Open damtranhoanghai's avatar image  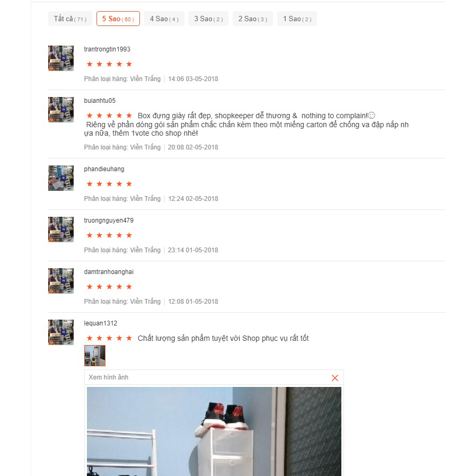pyautogui.click(x=61, y=281)
